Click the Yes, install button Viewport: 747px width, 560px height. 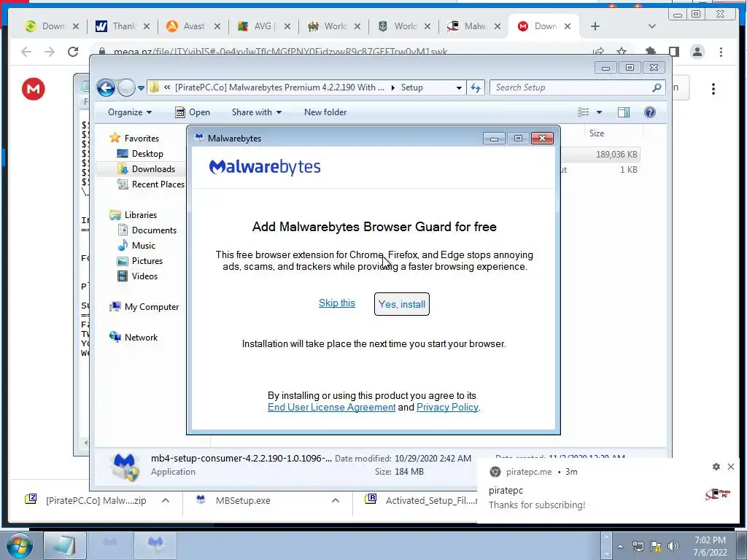pos(402,304)
